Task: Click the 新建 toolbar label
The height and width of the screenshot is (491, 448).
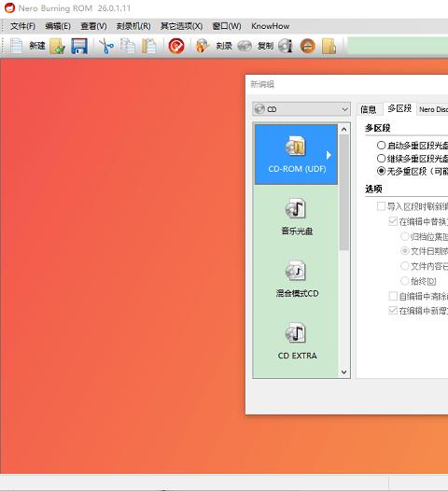Action: click(37, 46)
